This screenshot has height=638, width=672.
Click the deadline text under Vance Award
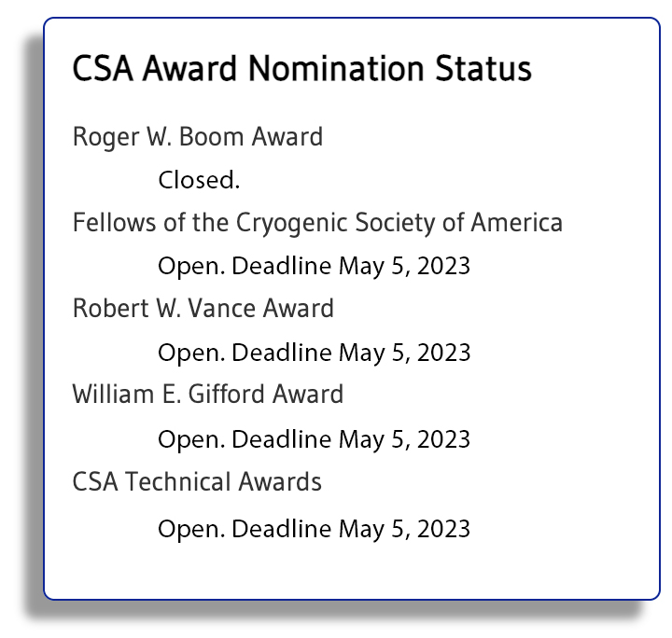315,354
